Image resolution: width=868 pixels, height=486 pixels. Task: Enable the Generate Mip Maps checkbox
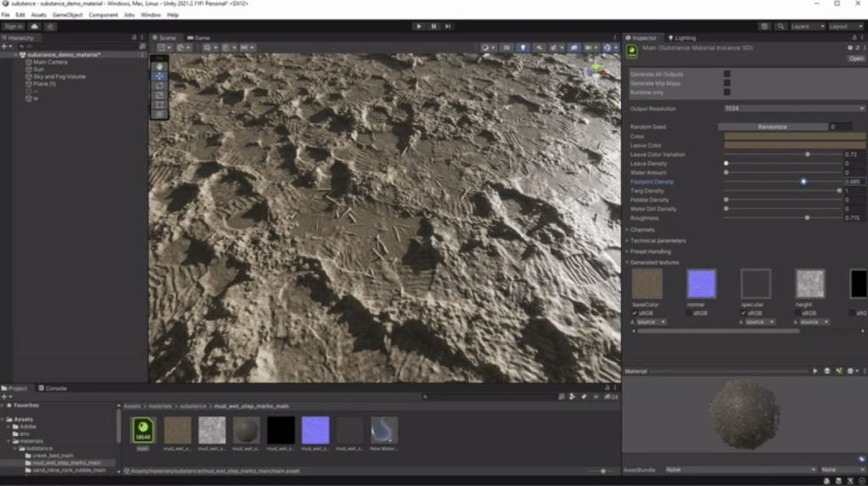coord(726,83)
